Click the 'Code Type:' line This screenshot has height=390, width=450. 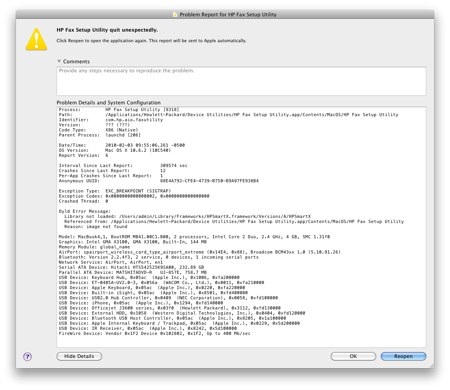(x=98, y=130)
